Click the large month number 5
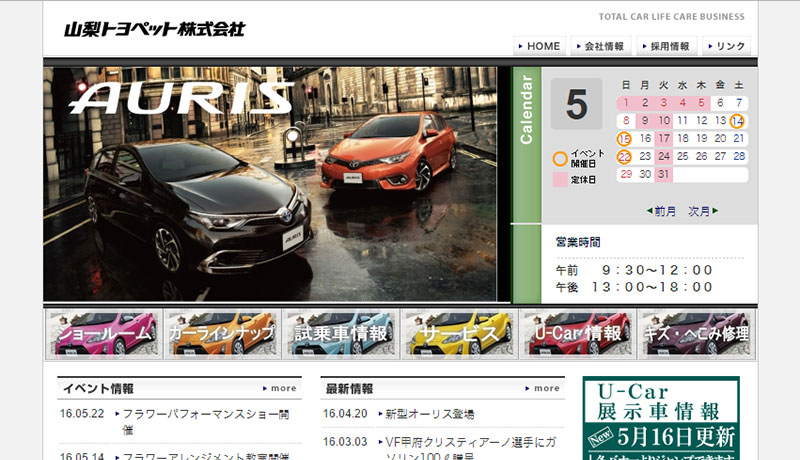Viewport: 800px width, 460px height. click(x=577, y=104)
